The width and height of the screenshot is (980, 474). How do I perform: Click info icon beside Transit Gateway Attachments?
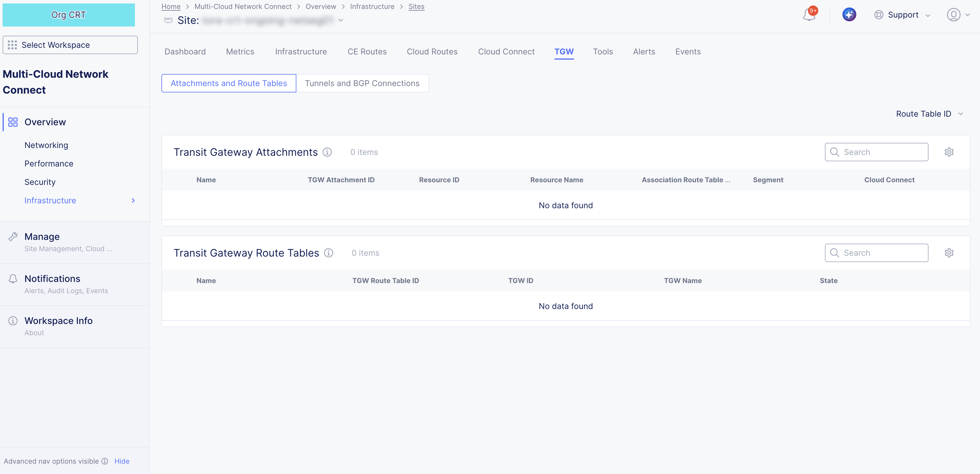(327, 152)
